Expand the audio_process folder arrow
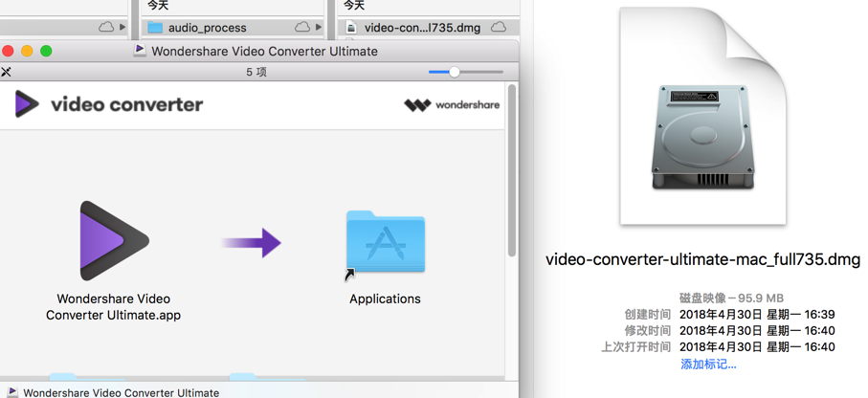Screen dimensions: 868x398 click(319, 27)
